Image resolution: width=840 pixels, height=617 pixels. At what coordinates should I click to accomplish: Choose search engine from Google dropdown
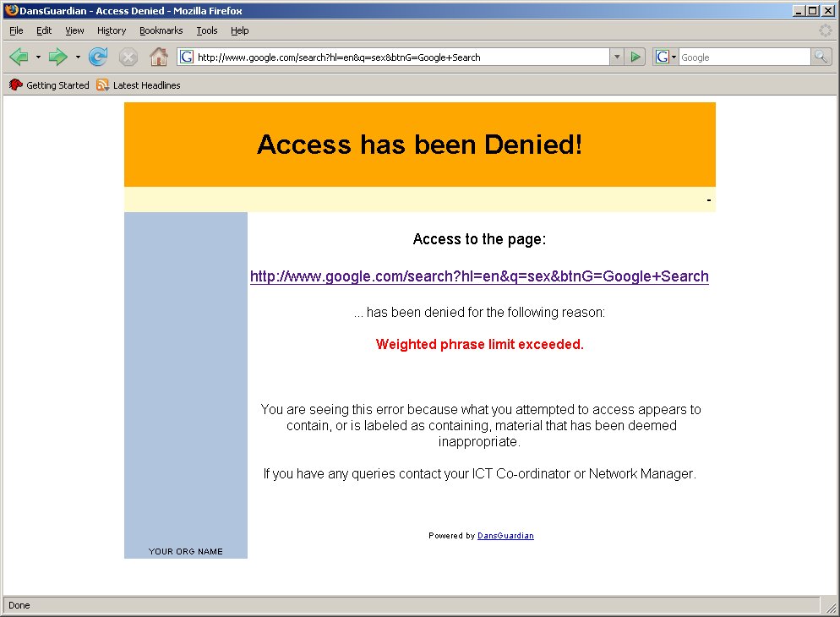[666, 57]
